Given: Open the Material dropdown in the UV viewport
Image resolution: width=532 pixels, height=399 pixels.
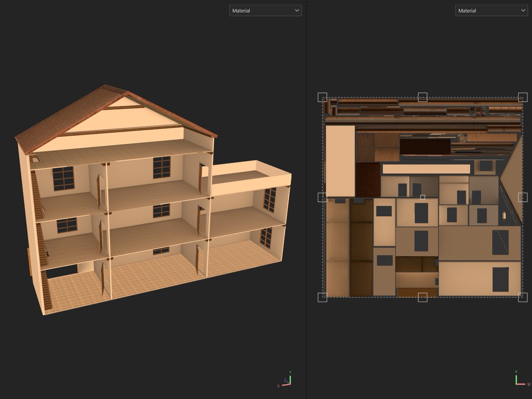Looking at the screenshot, I should coord(491,10).
